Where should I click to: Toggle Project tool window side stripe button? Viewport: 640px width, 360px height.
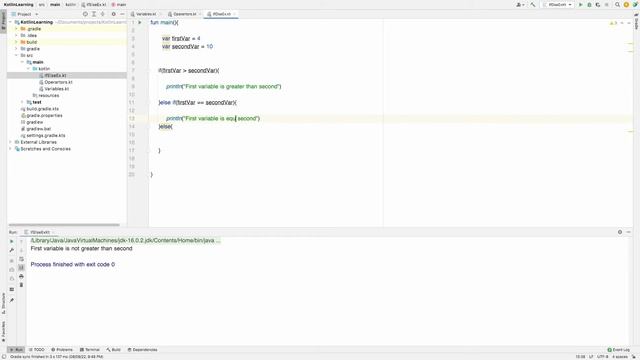point(3,20)
